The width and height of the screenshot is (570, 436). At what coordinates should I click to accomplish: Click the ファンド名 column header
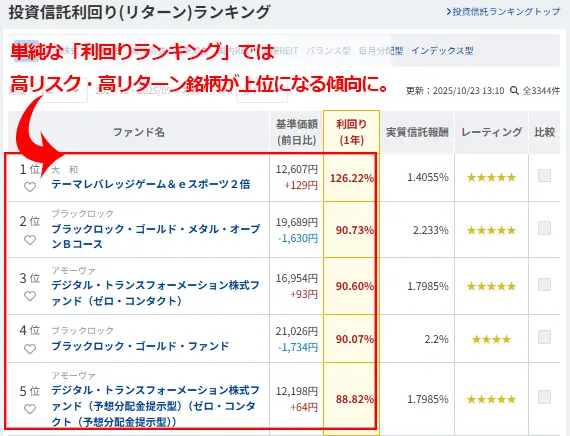[139, 132]
